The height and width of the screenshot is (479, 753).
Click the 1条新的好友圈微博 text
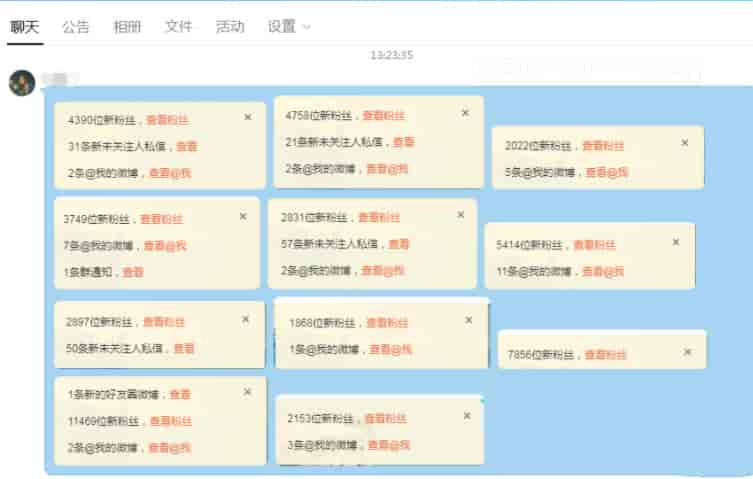pos(113,394)
